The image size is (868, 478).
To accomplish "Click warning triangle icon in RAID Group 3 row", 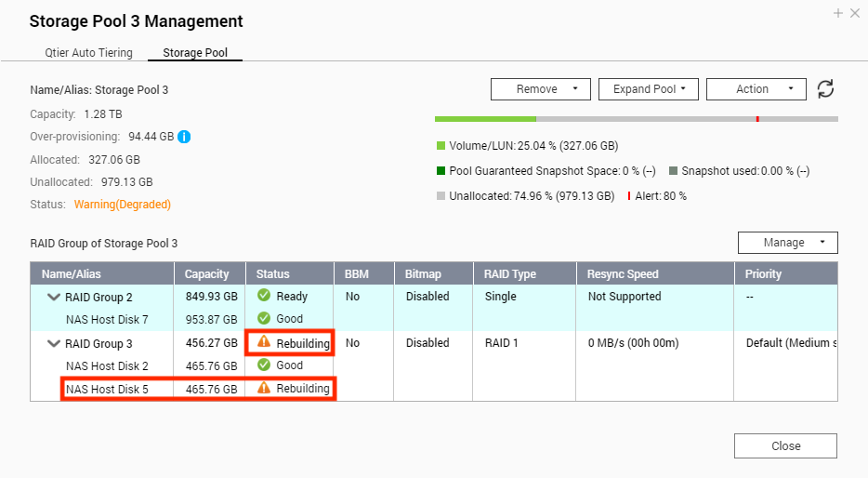I will (264, 342).
